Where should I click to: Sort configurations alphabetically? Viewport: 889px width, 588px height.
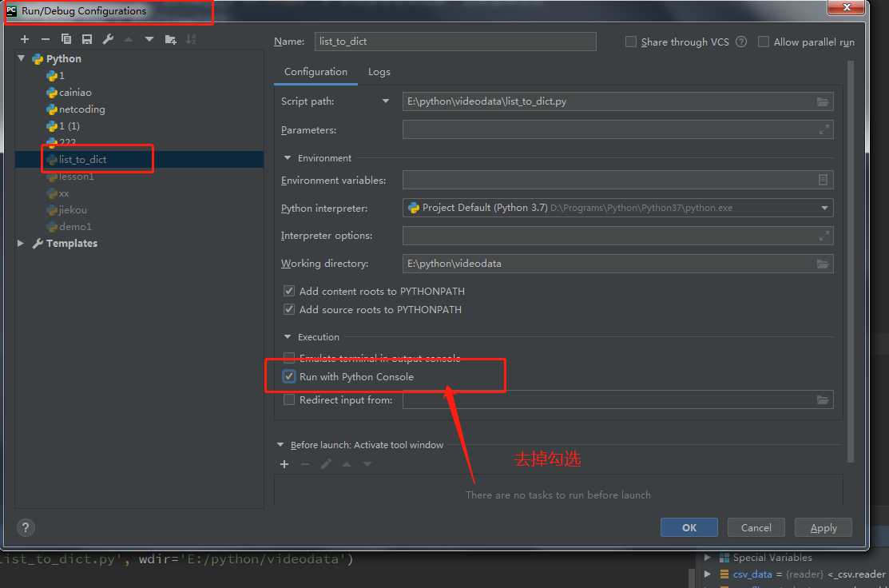coord(191,39)
